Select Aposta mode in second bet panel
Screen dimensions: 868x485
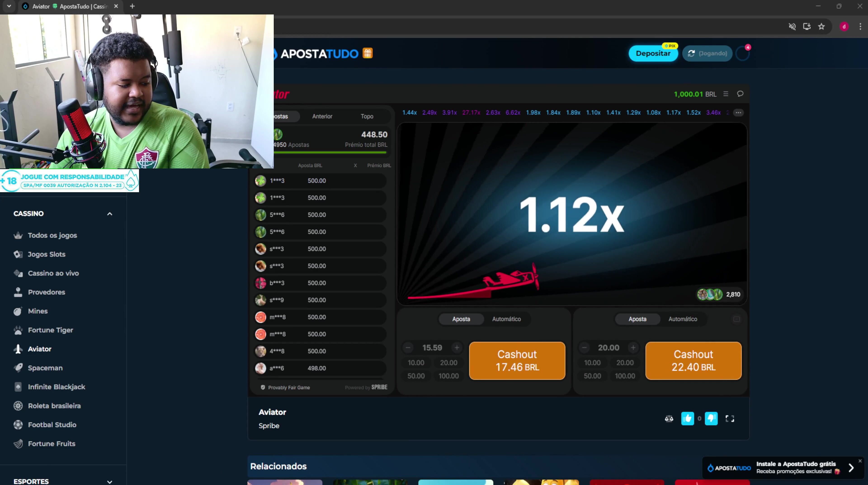coord(637,319)
